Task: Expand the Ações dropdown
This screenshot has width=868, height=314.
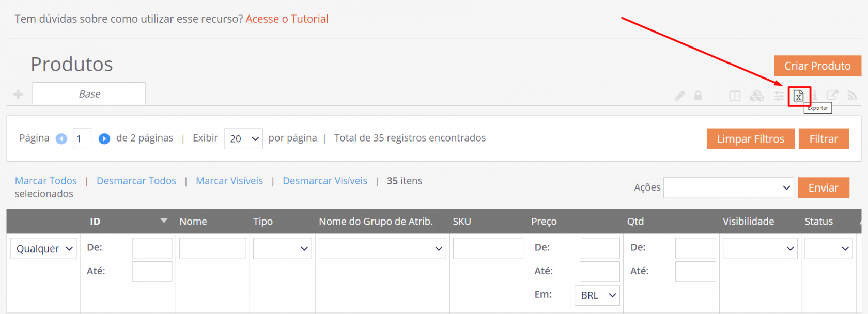Action: click(x=729, y=188)
